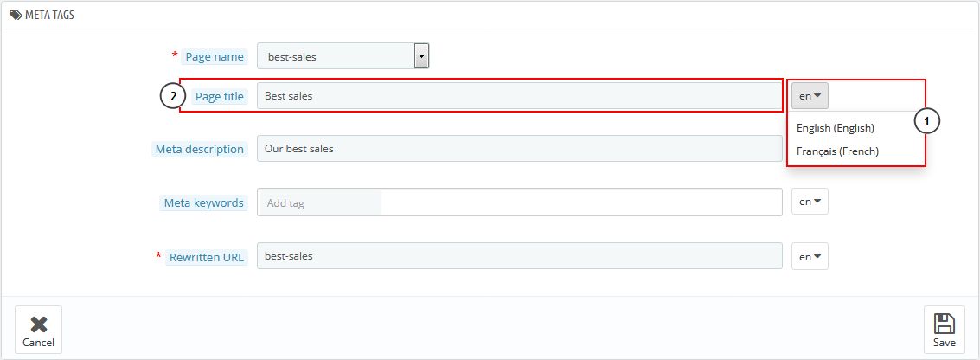Click the Rewritten URL label

(208, 257)
